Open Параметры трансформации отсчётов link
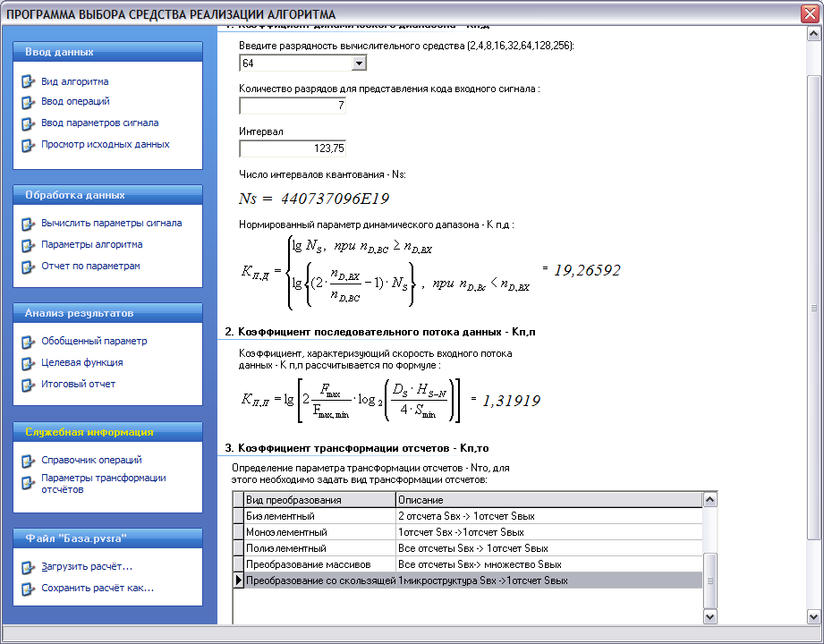Image resolution: width=824 pixels, height=644 pixels. coord(104,483)
